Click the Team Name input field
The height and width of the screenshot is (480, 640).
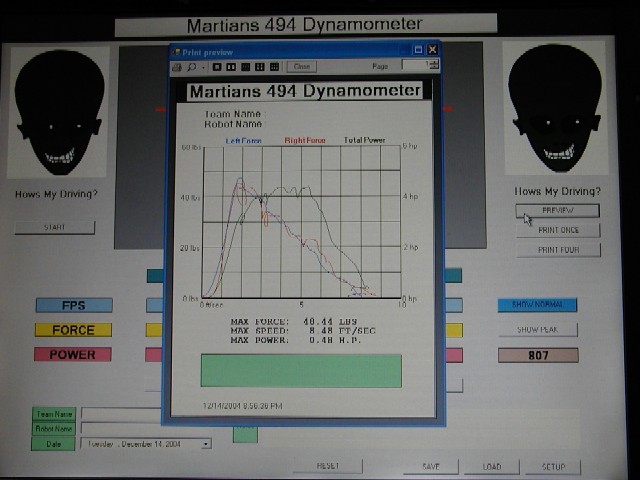coord(120,413)
